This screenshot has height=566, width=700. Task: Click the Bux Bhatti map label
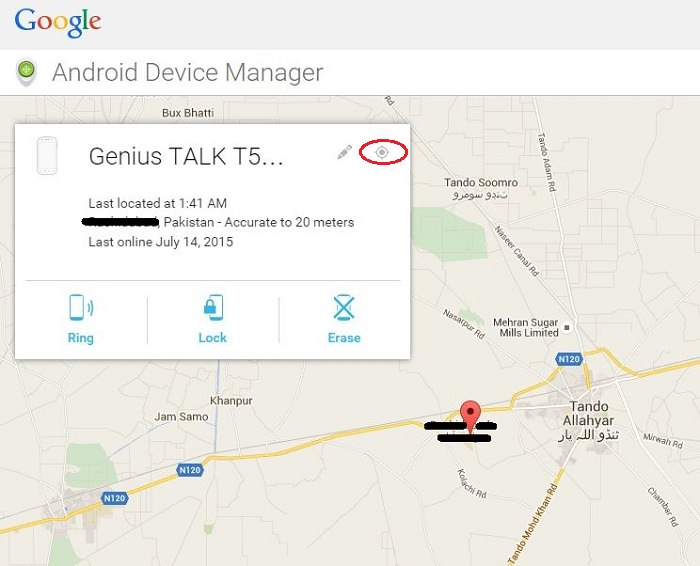tap(188, 113)
